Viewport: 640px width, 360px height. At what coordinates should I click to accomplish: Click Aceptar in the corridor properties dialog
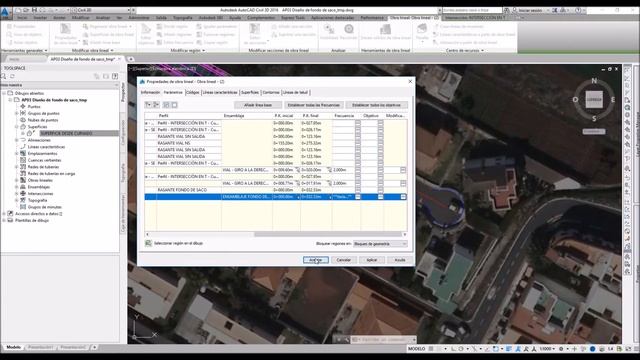point(316,260)
